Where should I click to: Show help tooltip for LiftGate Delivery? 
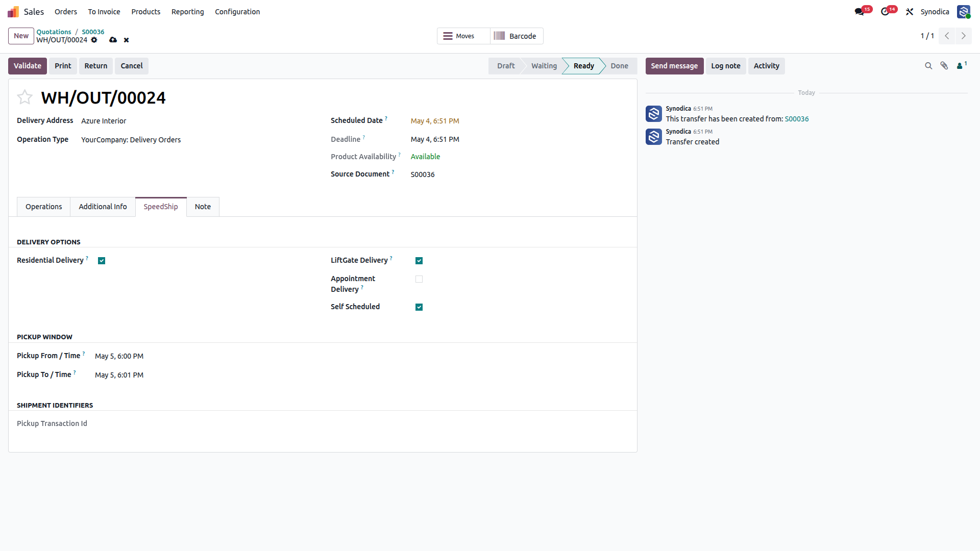pyautogui.click(x=391, y=258)
